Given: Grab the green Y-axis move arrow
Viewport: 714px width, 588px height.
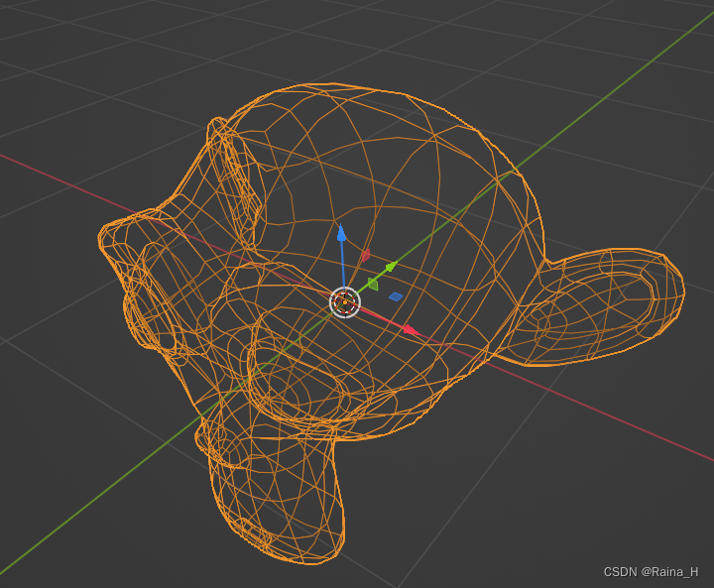Looking at the screenshot, I should [391, 267].
